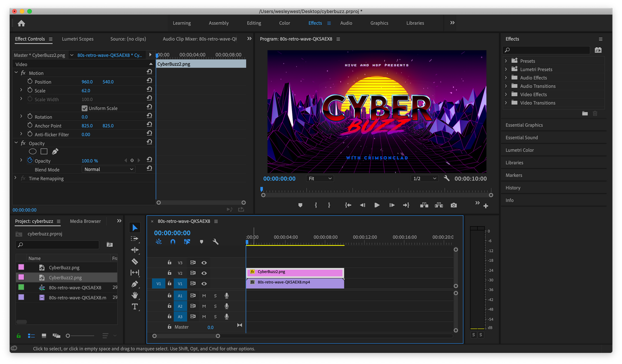Click the Lift button in Program monitor
The height and width of the screenshot is (364, 622).
click(x=424, y=205)
